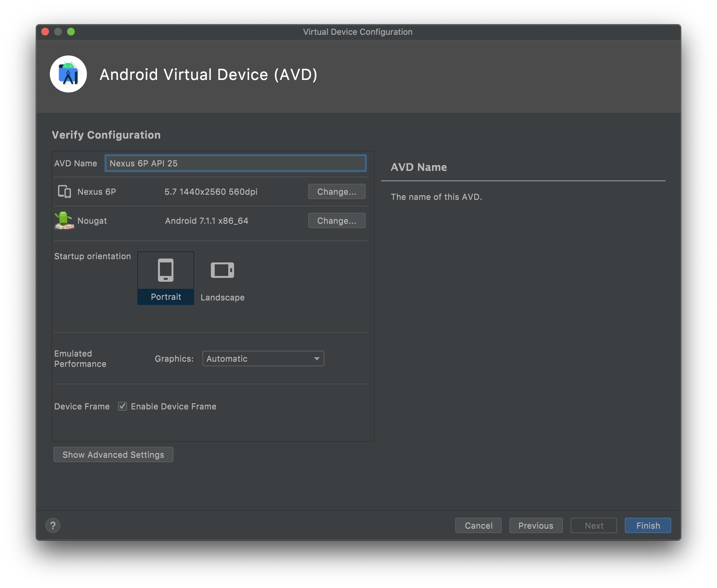Click the 'Verify Configuration' heading
The height and width of the screenshot is (588, 717).
click(x=106, y=135)
